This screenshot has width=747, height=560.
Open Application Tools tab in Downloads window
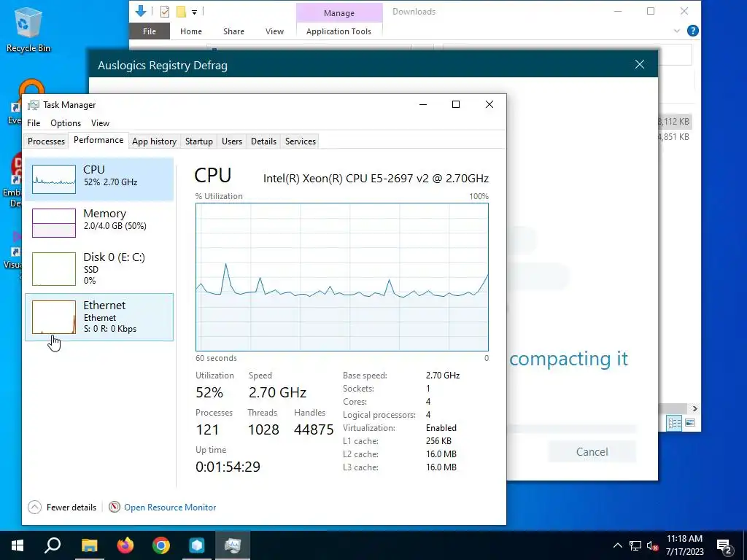338,31
